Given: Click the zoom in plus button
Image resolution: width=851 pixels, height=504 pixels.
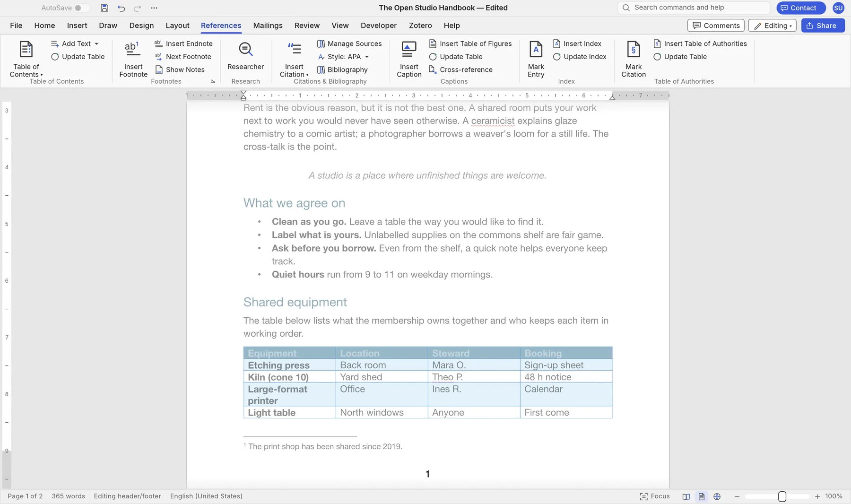Looking at the screenshot, I should click(817, 496).
